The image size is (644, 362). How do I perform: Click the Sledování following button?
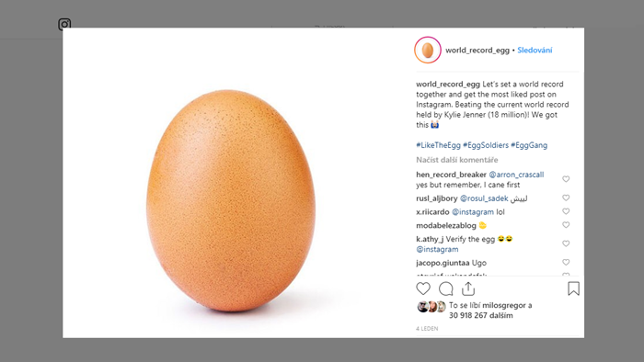535,50
